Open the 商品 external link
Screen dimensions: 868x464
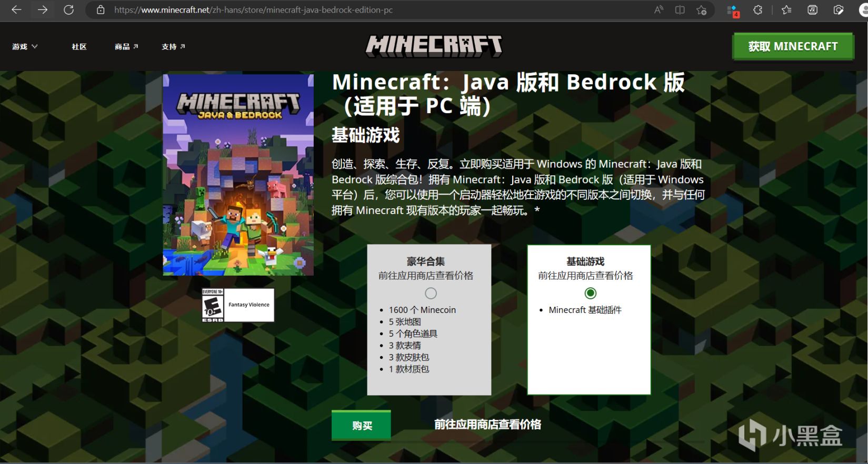[126, 47]
